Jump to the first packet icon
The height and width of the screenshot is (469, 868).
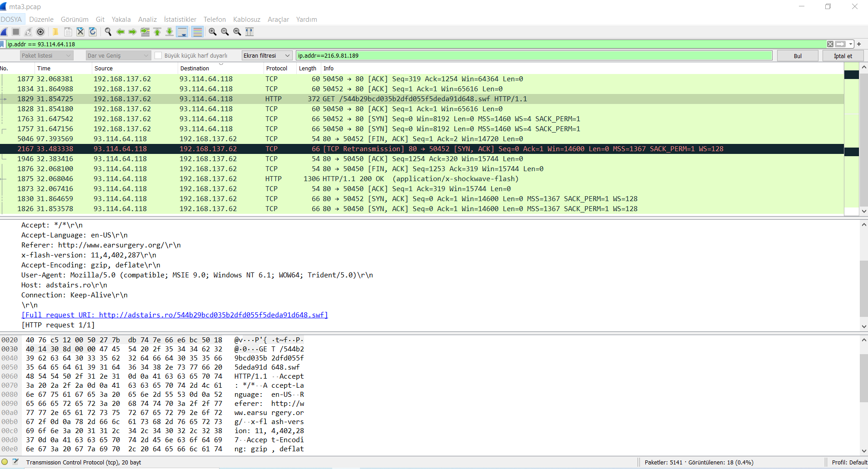tap(157, 32)
